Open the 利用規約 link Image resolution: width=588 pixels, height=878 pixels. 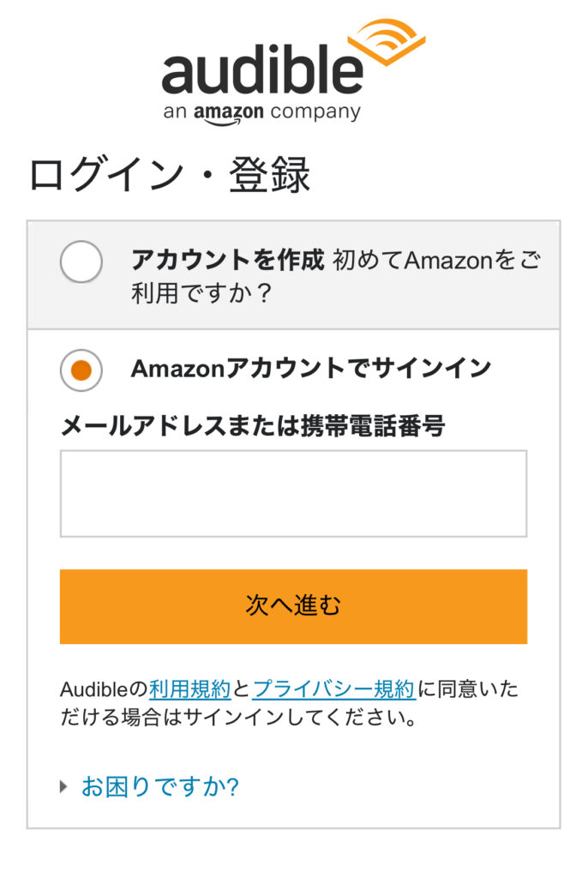click(x=189, y=689)
